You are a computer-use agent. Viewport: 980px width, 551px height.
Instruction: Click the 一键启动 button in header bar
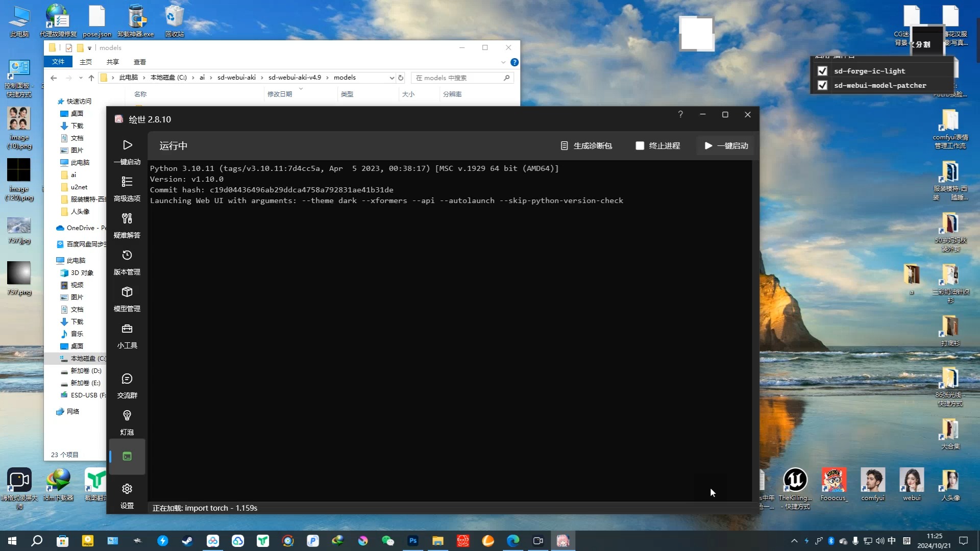tap(726, 146)
